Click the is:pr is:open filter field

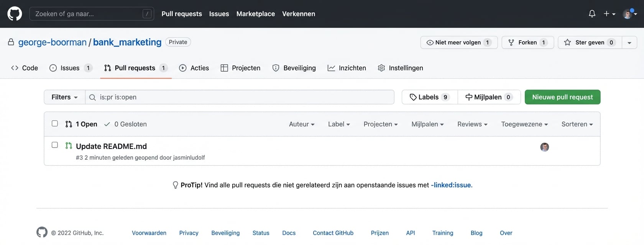240,97
